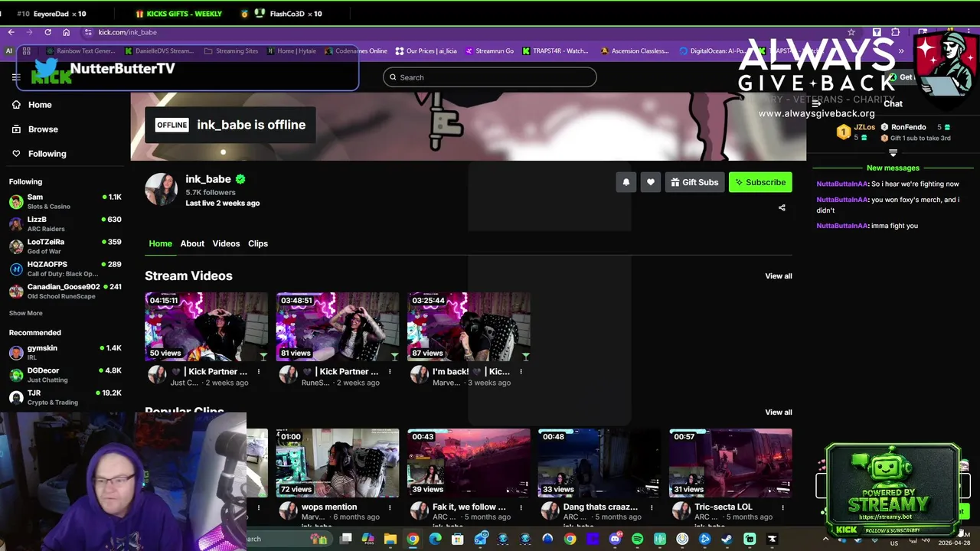Open HQZAOFPS channel in Following list
The width and height of the screenshot is (980, 551).
tap(65, 269)
